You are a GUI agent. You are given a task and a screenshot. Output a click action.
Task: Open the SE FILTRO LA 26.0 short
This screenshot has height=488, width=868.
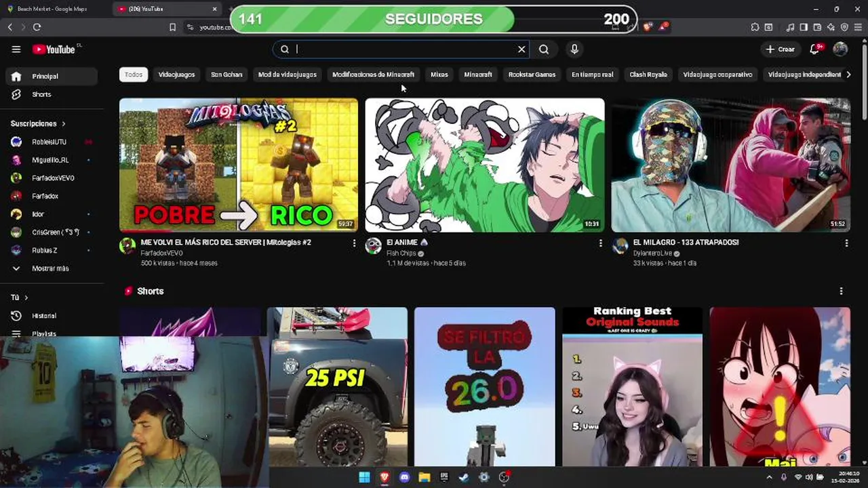[485, 387]
